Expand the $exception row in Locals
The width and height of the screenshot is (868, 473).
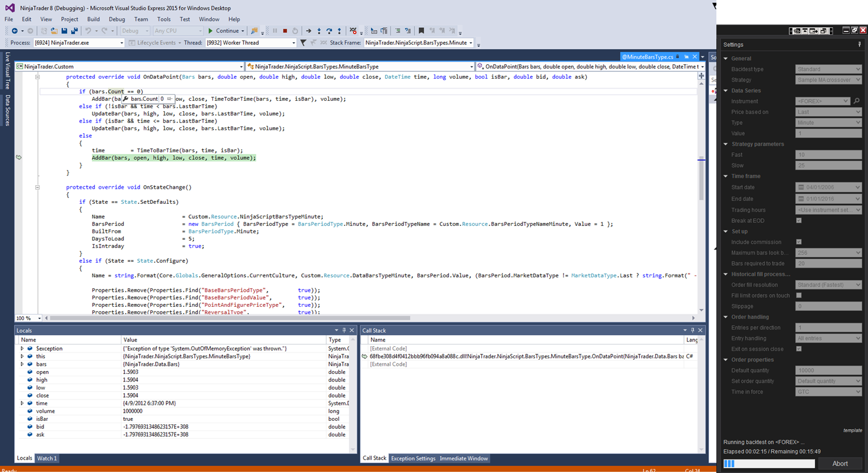22,349
